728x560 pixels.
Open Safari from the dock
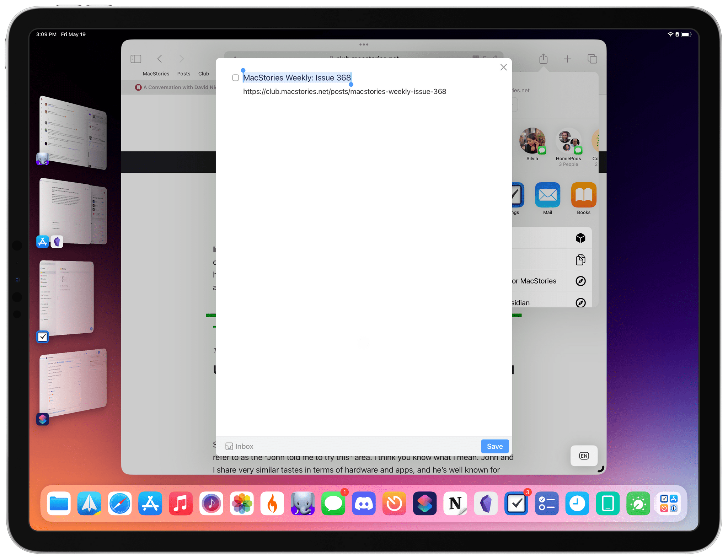pos(120,504)
